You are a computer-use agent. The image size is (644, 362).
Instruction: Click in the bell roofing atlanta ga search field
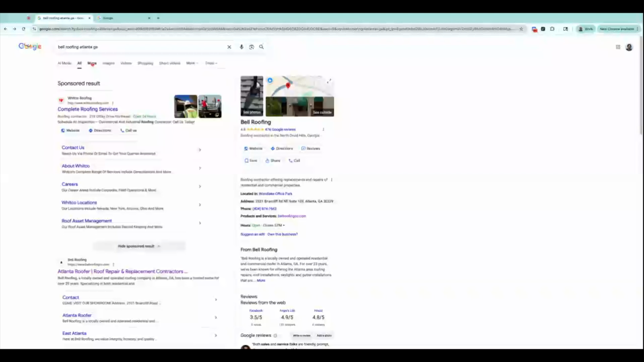tap(141, 47)
